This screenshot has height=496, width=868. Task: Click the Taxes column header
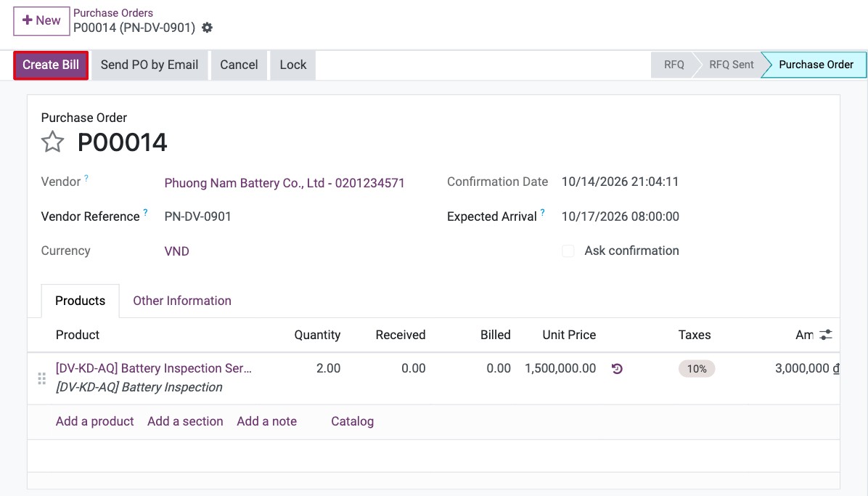(x=694, y=335)
